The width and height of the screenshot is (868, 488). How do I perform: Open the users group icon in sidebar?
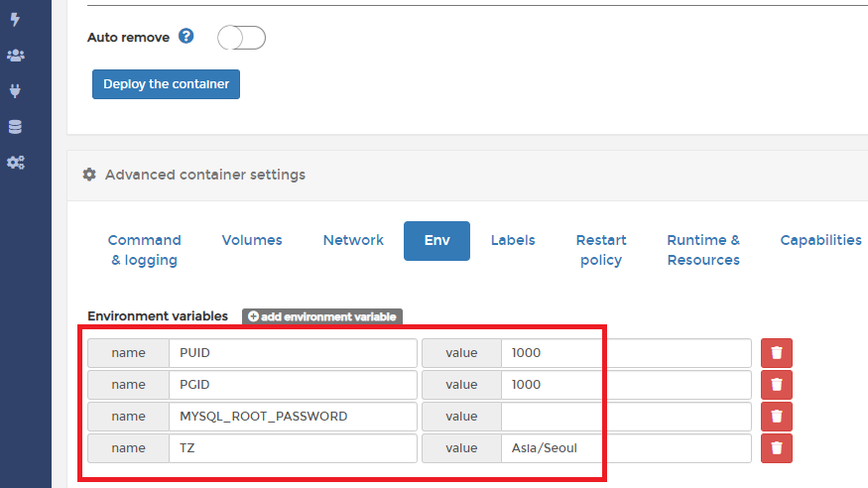point(16,56)
